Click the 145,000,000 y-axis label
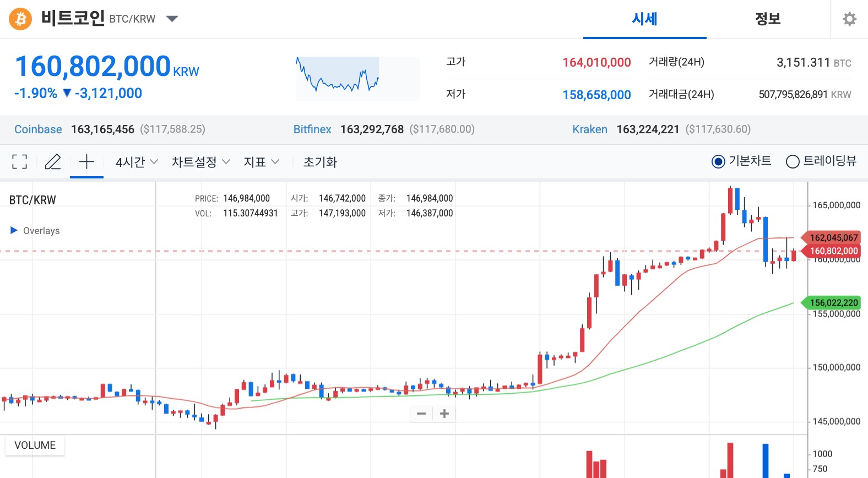The width and height of the screenshot is (868, 478). [x=836, y=421]
